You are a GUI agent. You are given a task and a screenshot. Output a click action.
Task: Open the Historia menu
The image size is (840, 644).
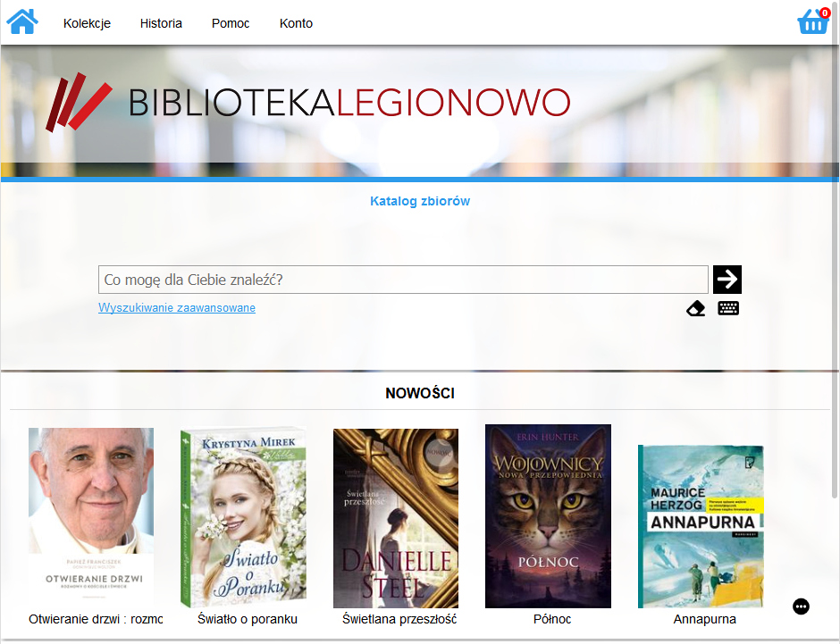click(x=161, y=23)
